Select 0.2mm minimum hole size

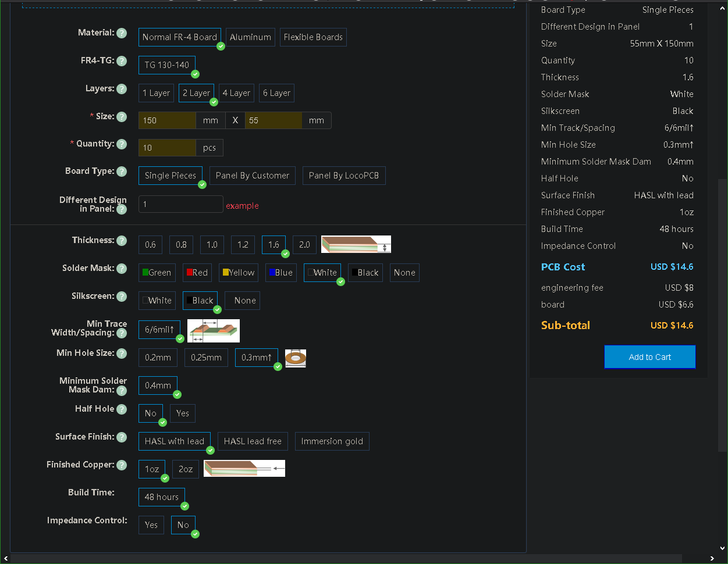[x=158, y=358]
